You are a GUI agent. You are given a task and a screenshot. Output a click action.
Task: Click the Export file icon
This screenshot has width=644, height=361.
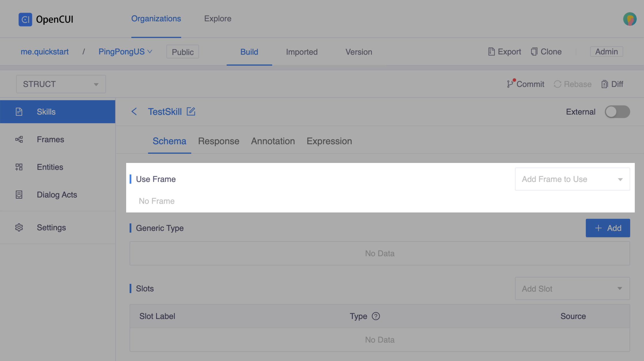coord(491,52)
